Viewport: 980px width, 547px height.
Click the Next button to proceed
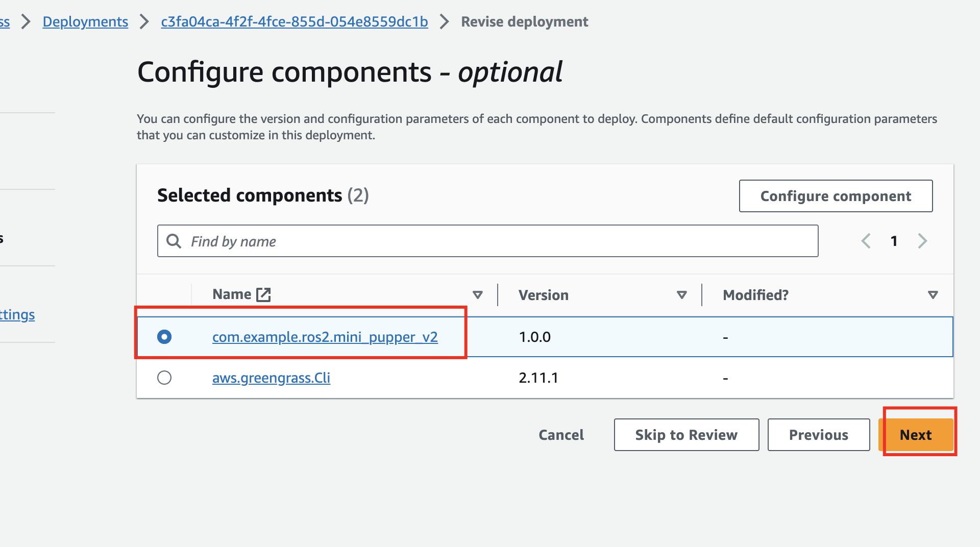coord(916,435)
